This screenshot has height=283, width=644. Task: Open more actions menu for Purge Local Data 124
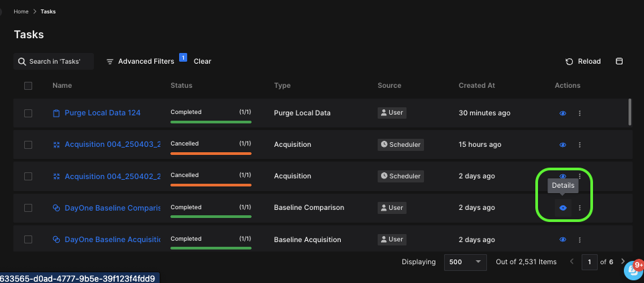pos(580,113)
